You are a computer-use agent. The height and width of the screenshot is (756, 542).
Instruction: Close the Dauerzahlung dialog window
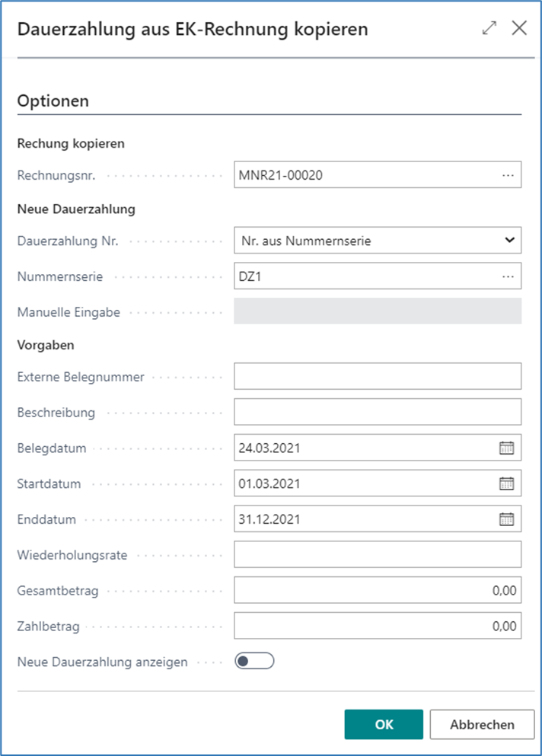(519, 29)
